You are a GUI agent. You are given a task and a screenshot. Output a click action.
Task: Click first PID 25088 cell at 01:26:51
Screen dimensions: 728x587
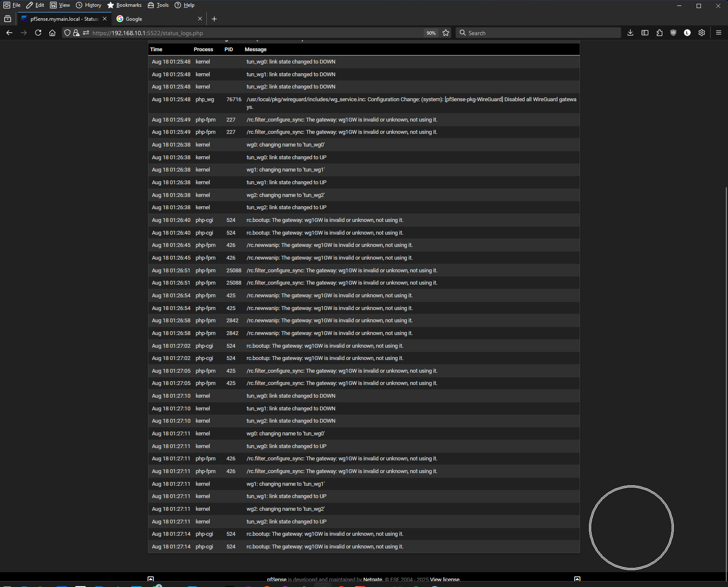tap(234, 271)
